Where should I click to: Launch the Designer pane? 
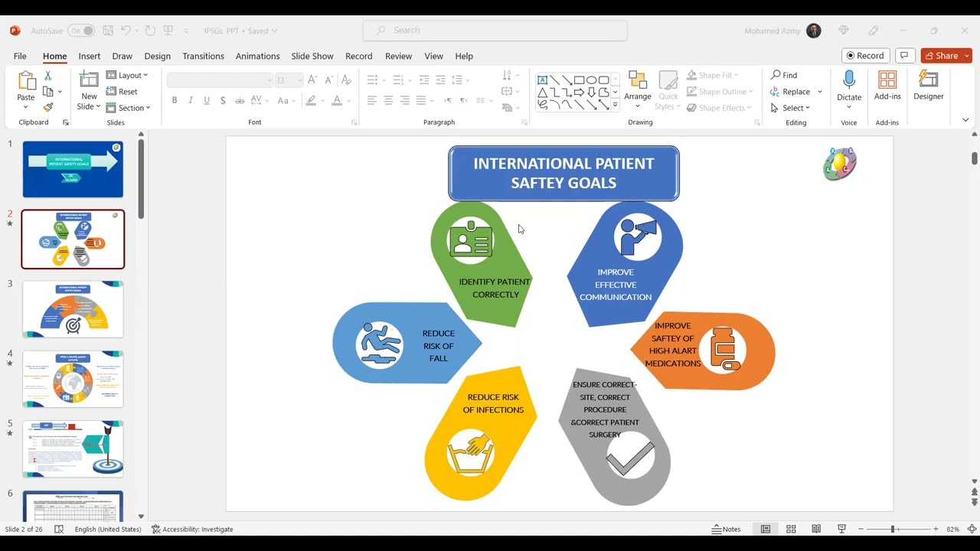click(x=928, y=86)
